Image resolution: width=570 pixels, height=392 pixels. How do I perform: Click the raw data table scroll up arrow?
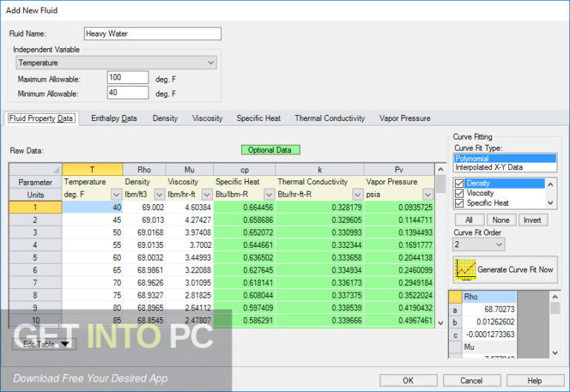441,169
